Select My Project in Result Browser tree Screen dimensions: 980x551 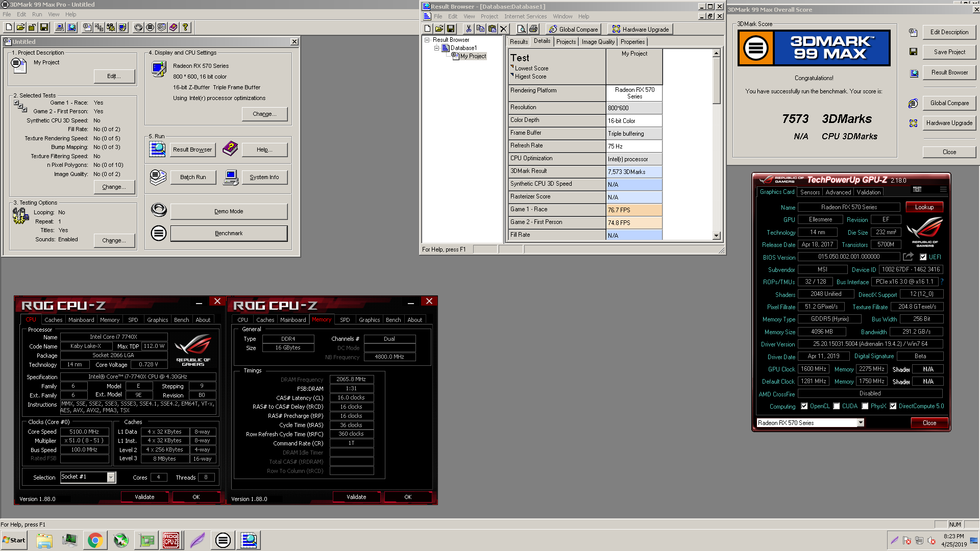pyautogui.click(x=473, y=56)
